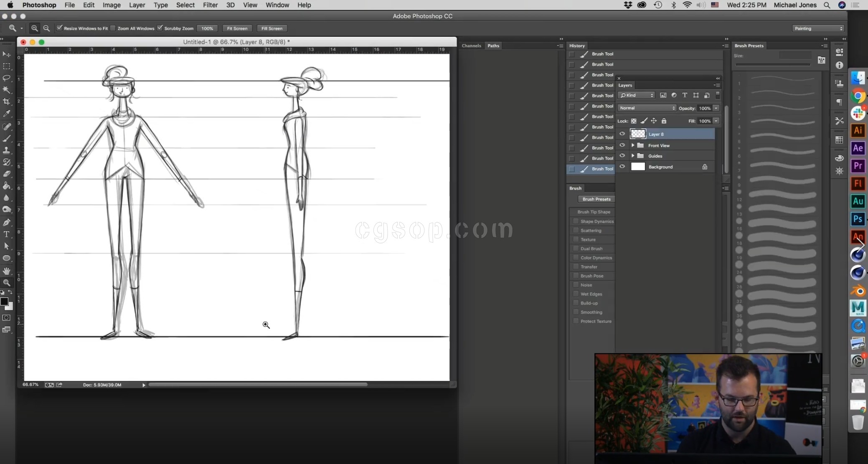The height and width of the screenshot is (464, 868).
Task: Hide the Layer 8 layer
Action: pos(622,134)
